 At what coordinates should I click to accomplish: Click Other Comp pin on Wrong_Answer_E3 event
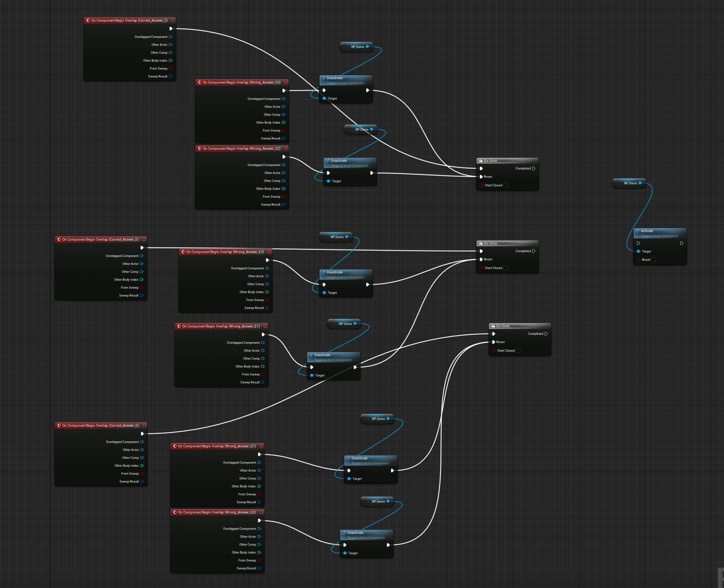pyautogui.click(x=267, y=284)
